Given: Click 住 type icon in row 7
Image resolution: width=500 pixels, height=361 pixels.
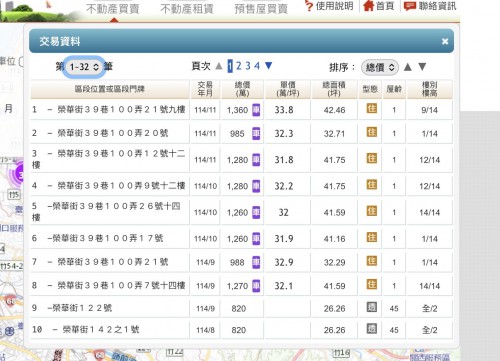Looking at the screenshot, I should coord(372,261).
